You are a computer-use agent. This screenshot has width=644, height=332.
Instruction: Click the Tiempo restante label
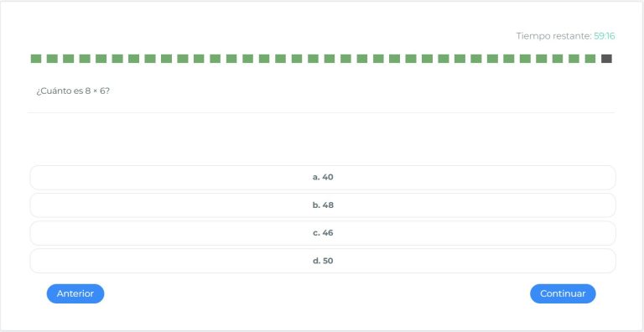pos(553,36)
